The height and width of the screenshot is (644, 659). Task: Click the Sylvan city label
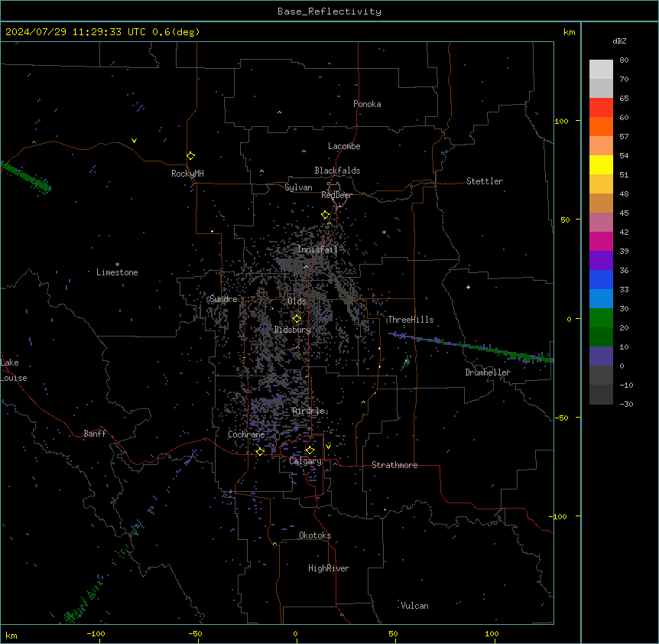pos(298,187)
